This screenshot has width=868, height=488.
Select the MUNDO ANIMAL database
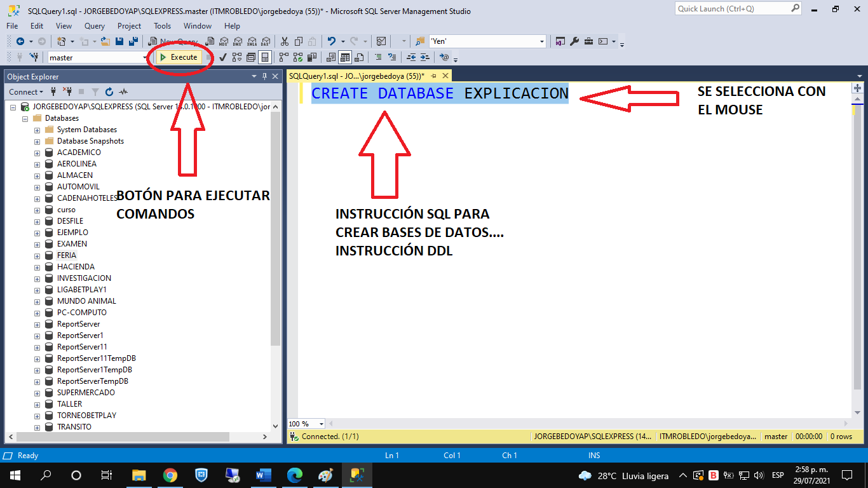(x=86, y=301)
